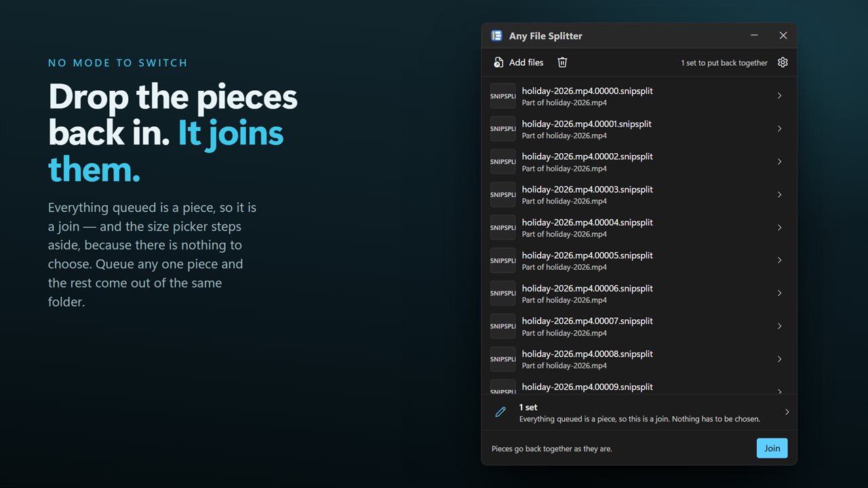Viewport: 868px width, 488px height.
Task: Click the Join button
Action: point(772,448)
